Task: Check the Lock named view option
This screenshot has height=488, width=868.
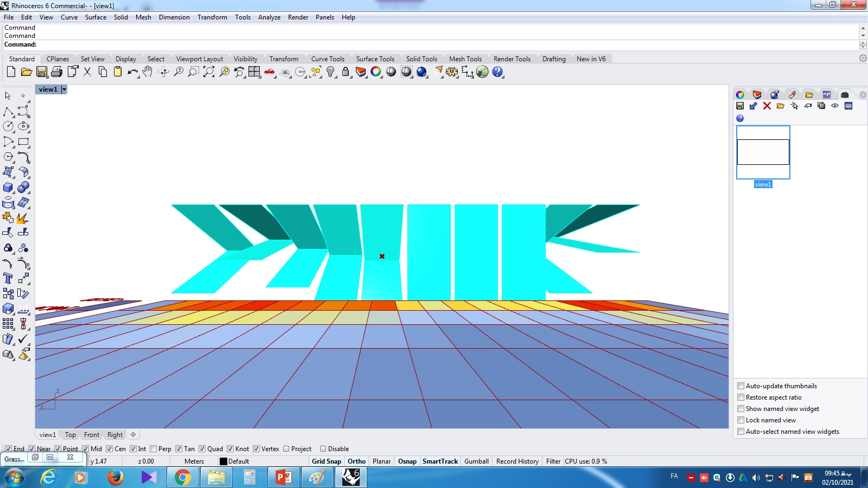Action: [x=741, y=420]
